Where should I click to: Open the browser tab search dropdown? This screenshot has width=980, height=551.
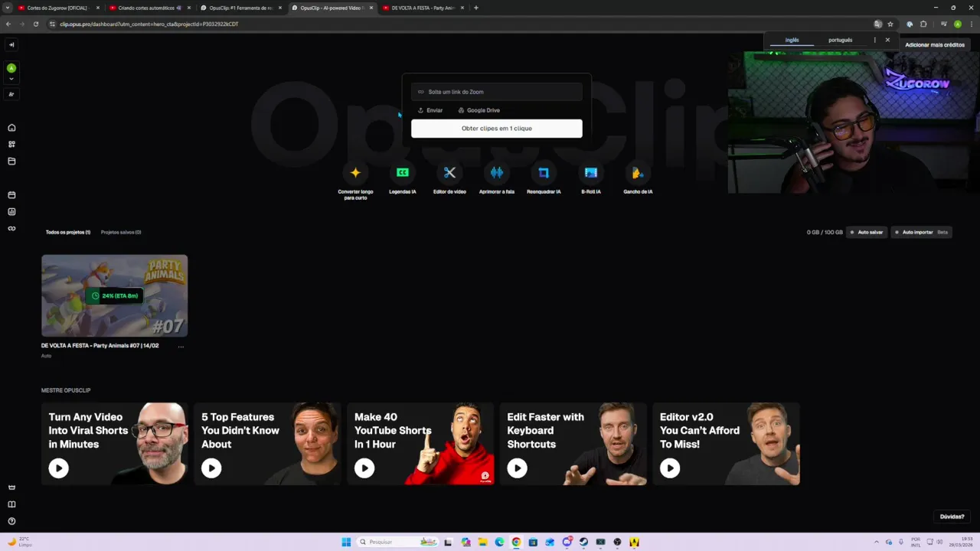point(8,8)
